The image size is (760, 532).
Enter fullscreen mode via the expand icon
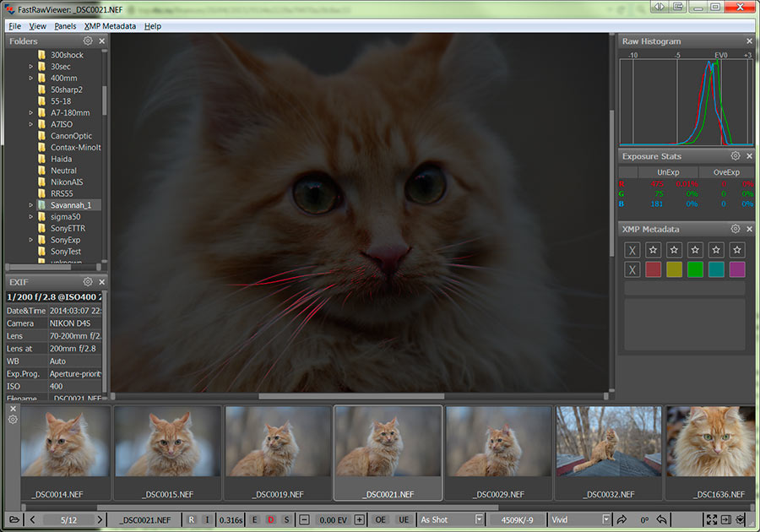pos(711,519)
